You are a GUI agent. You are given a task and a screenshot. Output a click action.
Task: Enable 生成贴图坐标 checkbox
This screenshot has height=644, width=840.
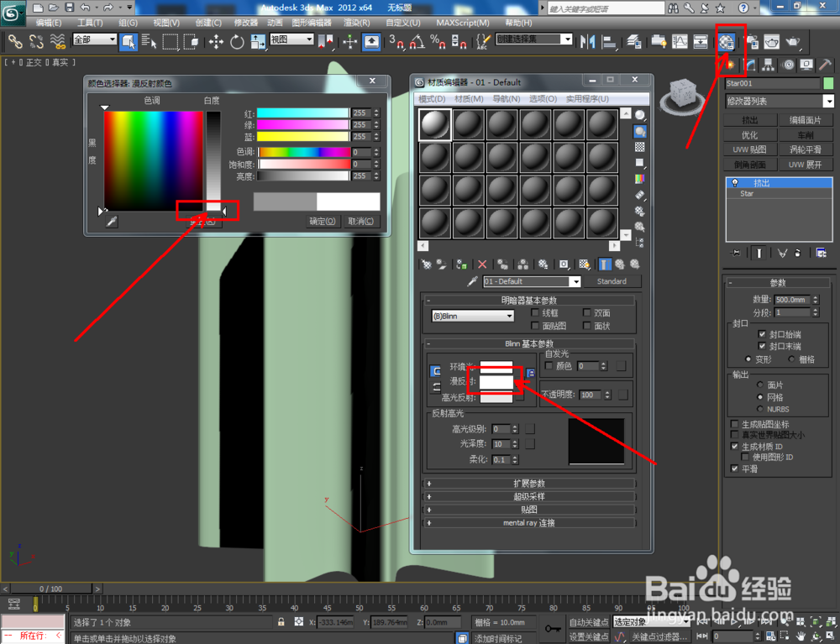[x=734, y=425]
